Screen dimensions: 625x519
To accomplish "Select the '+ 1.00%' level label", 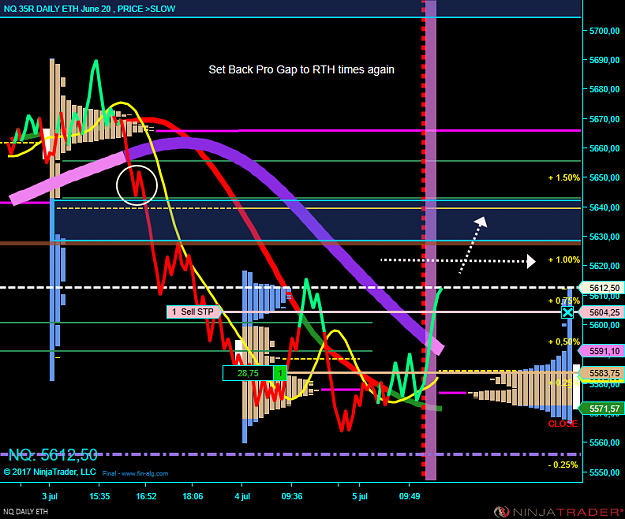I will tap(564, 260).
